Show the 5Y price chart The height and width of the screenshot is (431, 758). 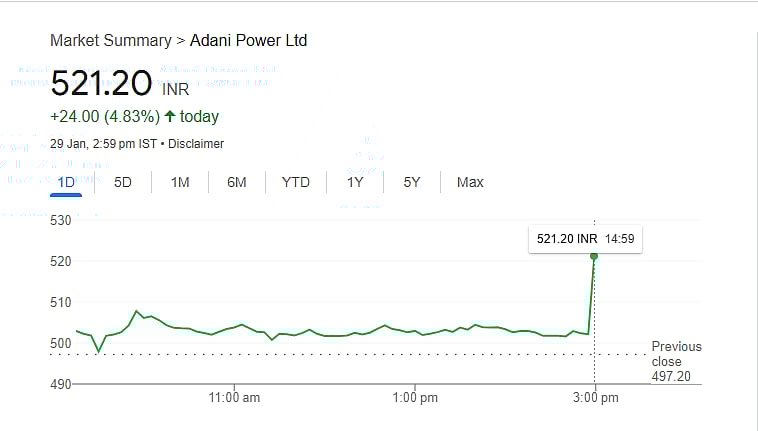click(412, 182)
